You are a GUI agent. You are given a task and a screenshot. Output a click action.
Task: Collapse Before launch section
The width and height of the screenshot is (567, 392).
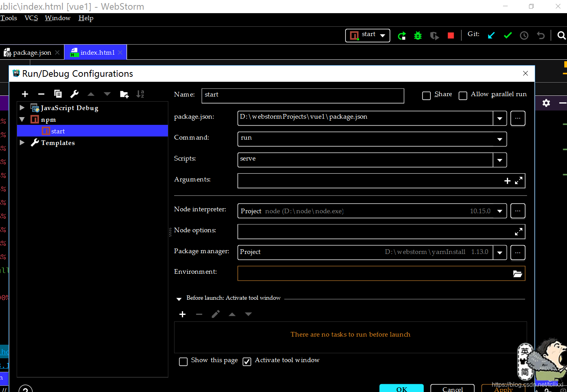click(x=179, y=299)
